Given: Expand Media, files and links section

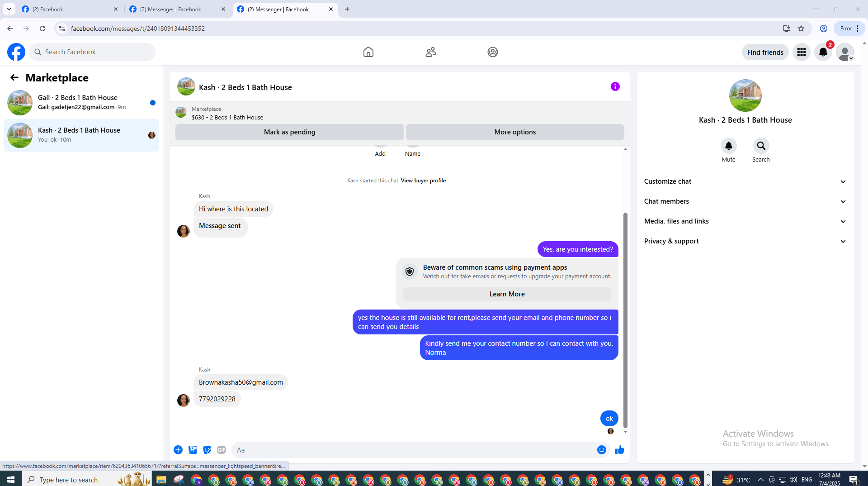Looking at the screenshot, I should (745, 221).
